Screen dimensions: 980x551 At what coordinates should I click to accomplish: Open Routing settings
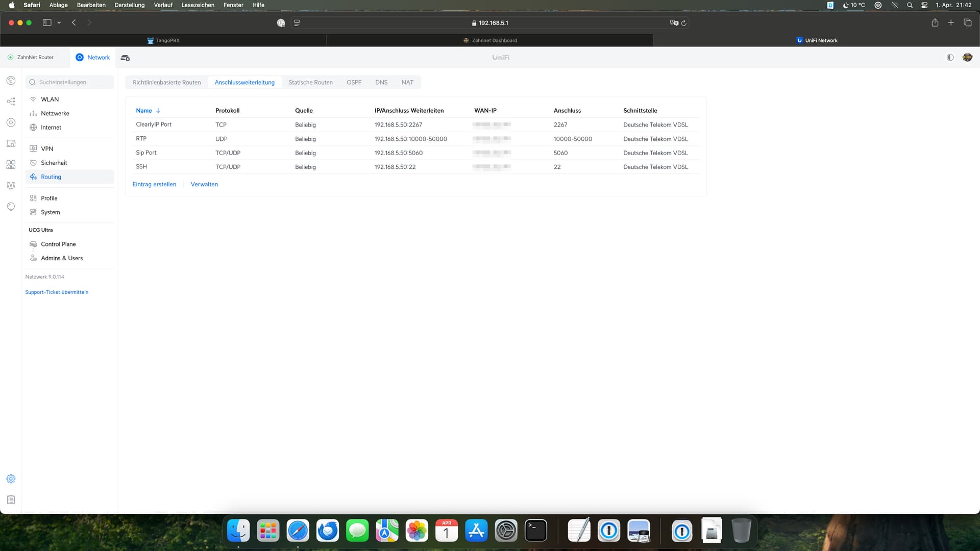(70, 177)
